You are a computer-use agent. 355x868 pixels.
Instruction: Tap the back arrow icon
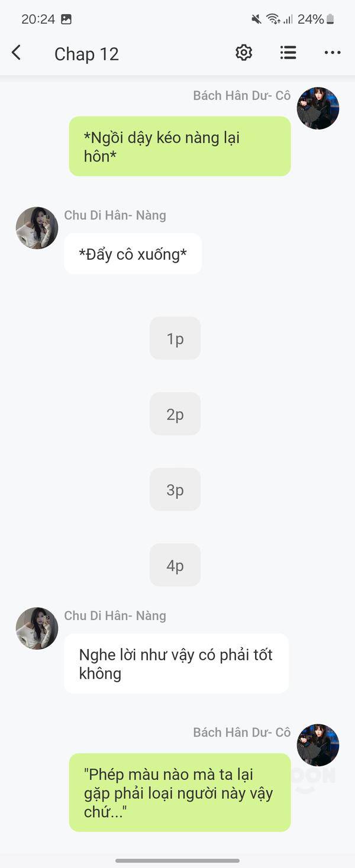click(x=17, y=53)
